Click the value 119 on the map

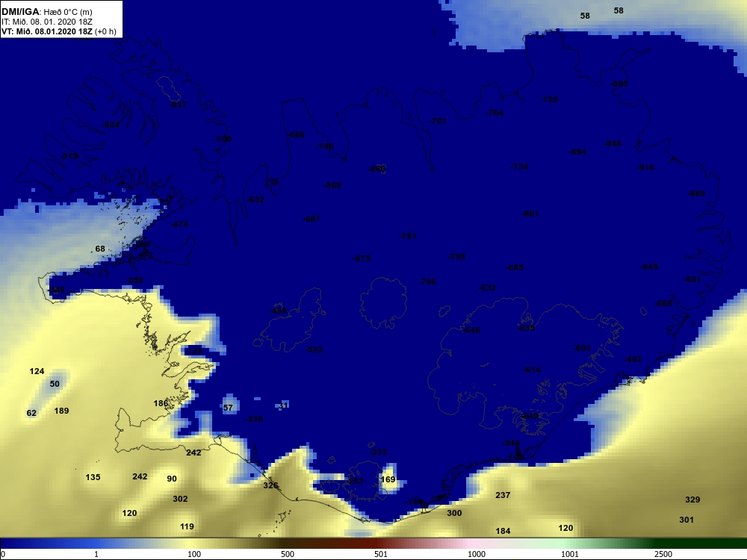tap(187, 526)
